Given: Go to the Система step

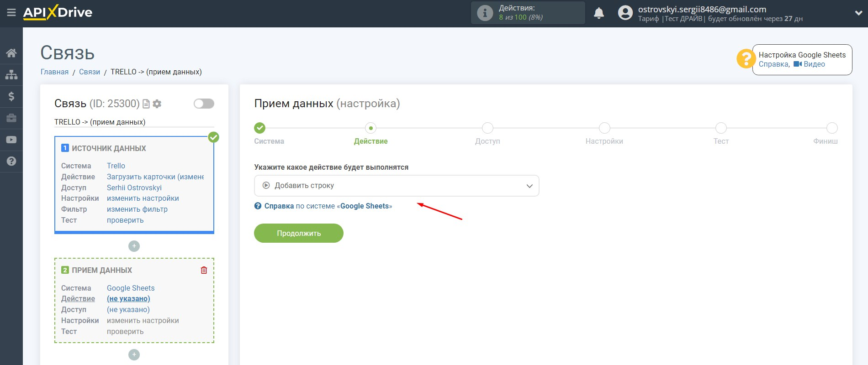Looking at the screenshot, I should tap(260, 128).
